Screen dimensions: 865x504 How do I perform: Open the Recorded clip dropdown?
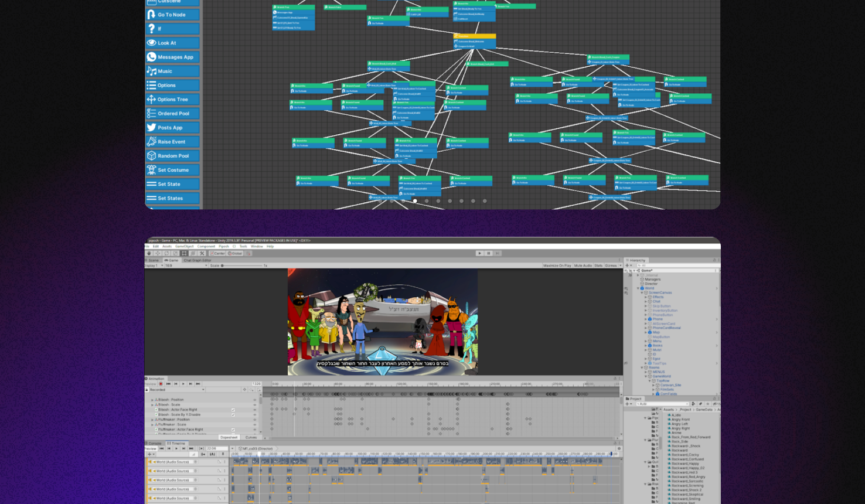click(x=177, y=390)
